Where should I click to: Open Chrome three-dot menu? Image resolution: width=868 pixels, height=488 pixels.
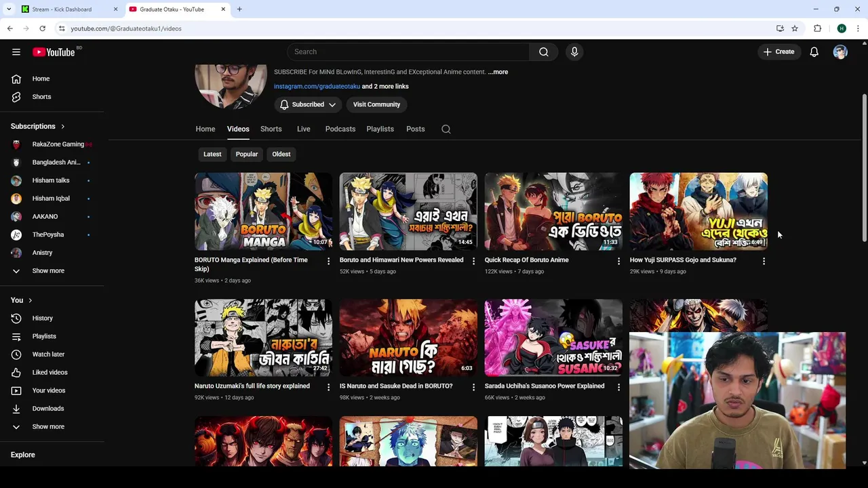pos(859,28)
